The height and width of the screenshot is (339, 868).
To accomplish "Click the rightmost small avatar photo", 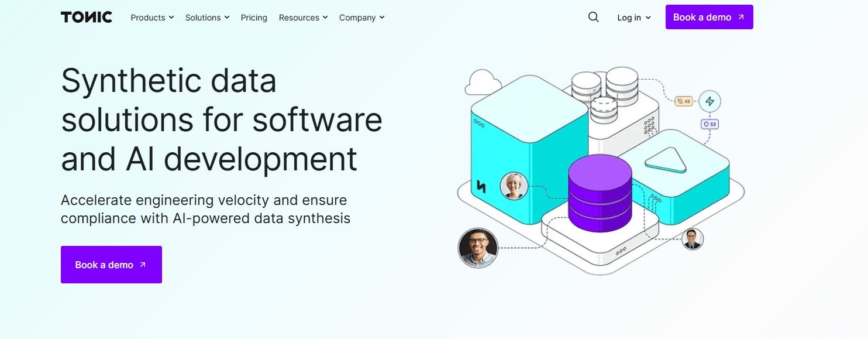I will point(692,239).
